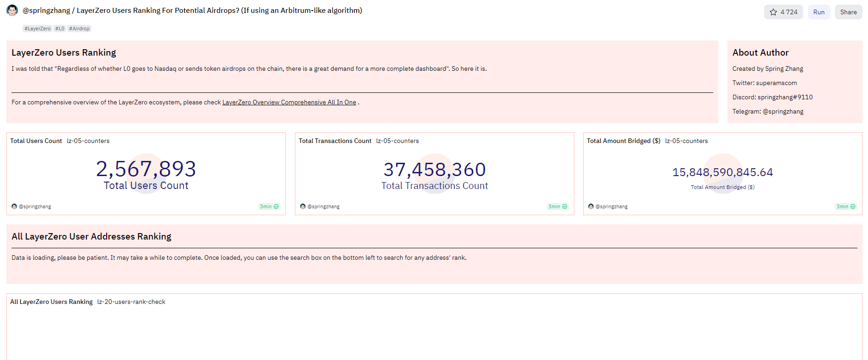Open lz-05-counters query in the Total Amount Bridged card
Viewport: 868px width, 360px height.
pyautogui.click(x=686, y=141)
